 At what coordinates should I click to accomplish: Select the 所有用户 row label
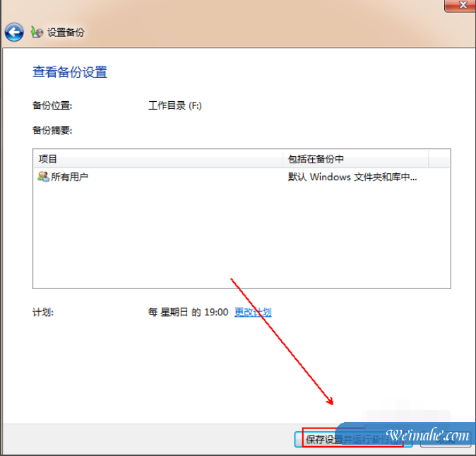click(69, 177)
